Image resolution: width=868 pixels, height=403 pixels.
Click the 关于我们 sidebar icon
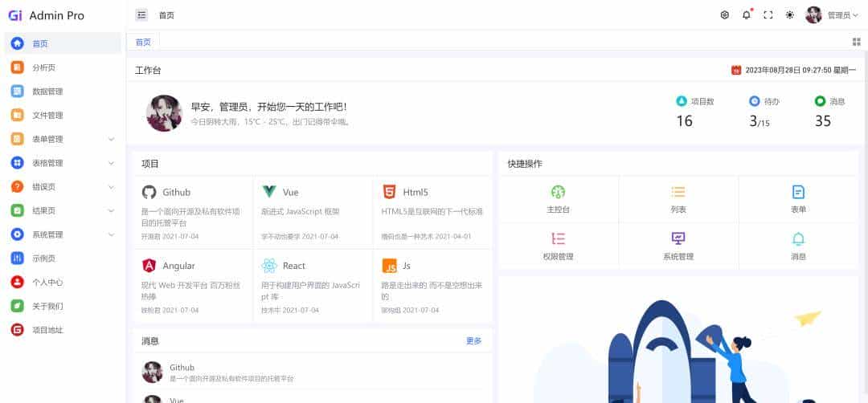(x=17, y=306)
